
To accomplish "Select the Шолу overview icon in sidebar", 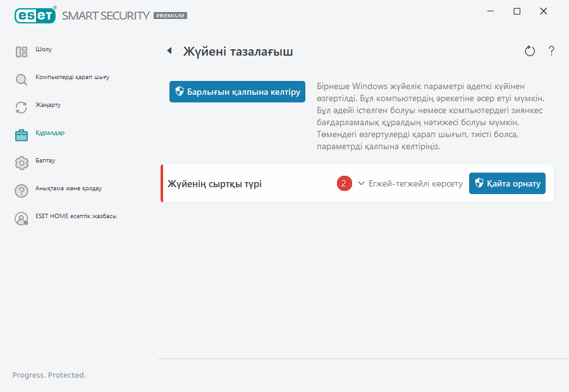I will click(x=21, y=49).
